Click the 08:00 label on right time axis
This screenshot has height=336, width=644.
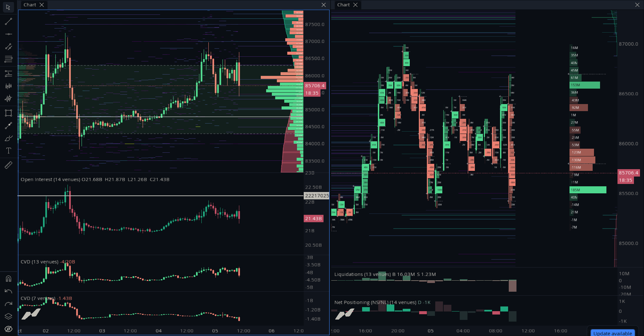(x=496, y=331)
